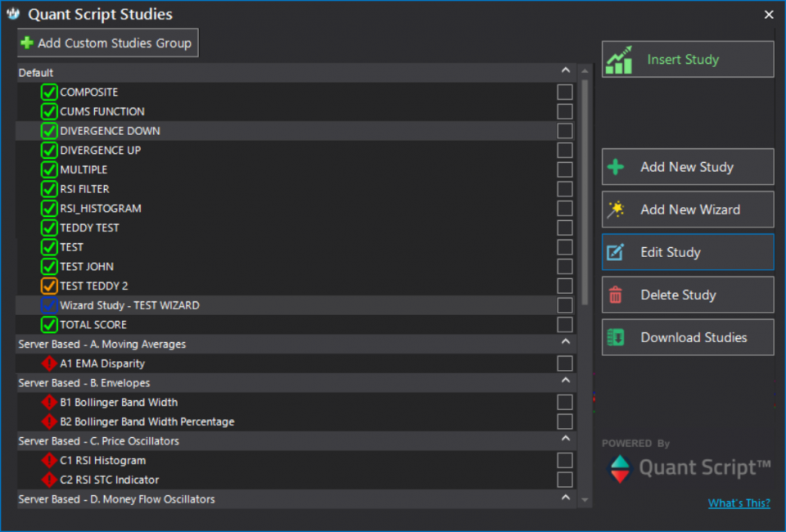Click the studies list vertical scrollbar thumb

pyautogui.click(x=585, y=192)
